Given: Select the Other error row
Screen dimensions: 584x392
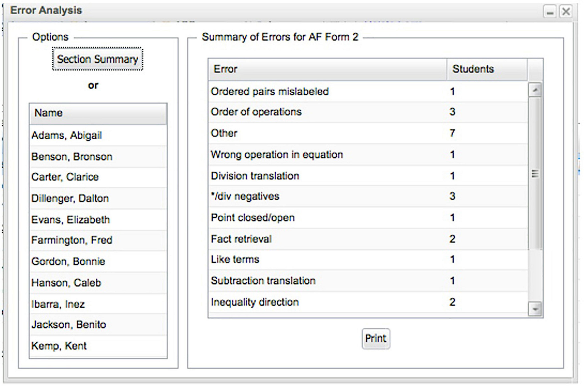Looking at the screenshot, I should (368, 133).
